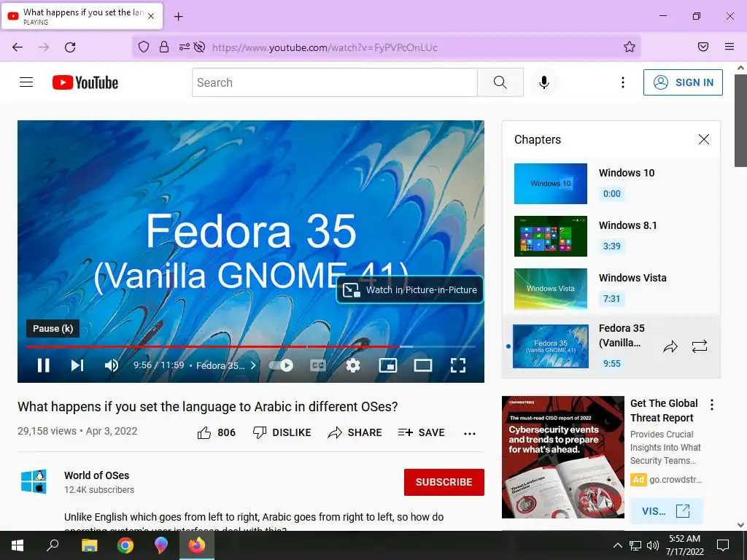The height and width of the screenshot is (560, 747).
Task: Show hidden system tray icons
Action: [617, 545]
